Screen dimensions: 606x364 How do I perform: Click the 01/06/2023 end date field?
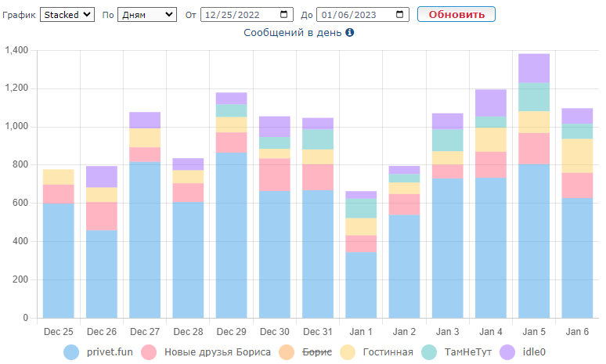(x=363, y=15)
